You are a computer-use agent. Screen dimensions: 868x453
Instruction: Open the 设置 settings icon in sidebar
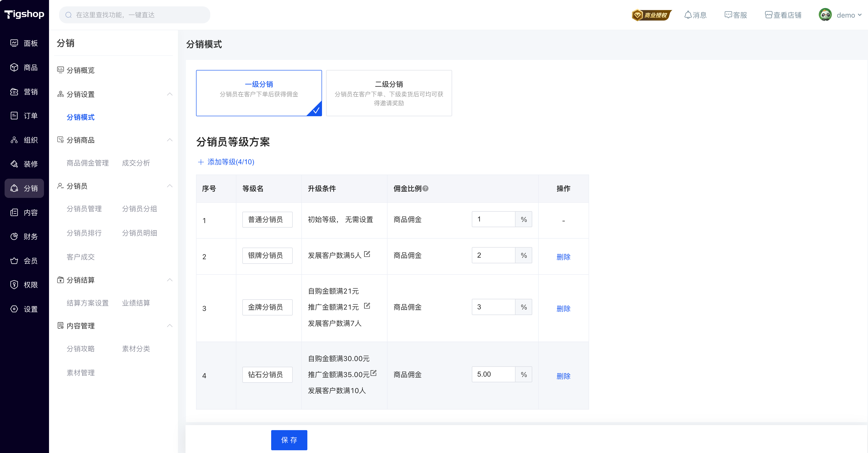click(14, 309)
